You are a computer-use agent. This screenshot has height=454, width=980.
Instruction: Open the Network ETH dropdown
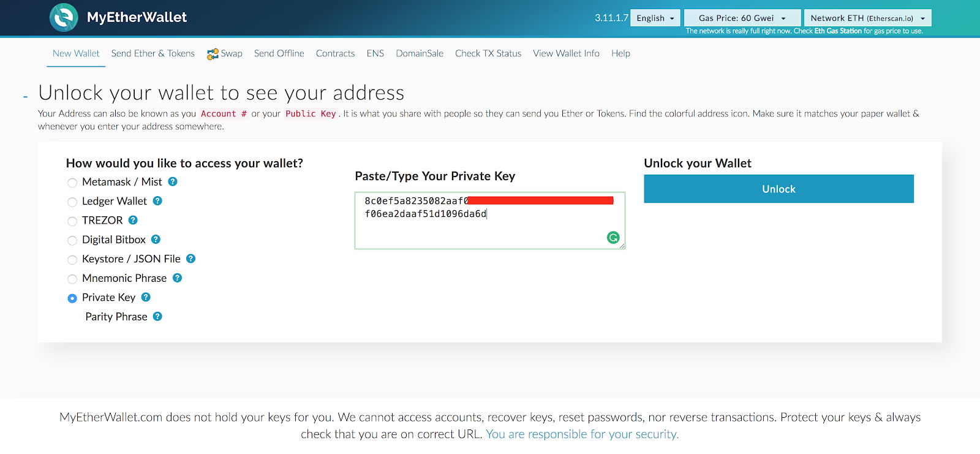[x=867, y=18]
